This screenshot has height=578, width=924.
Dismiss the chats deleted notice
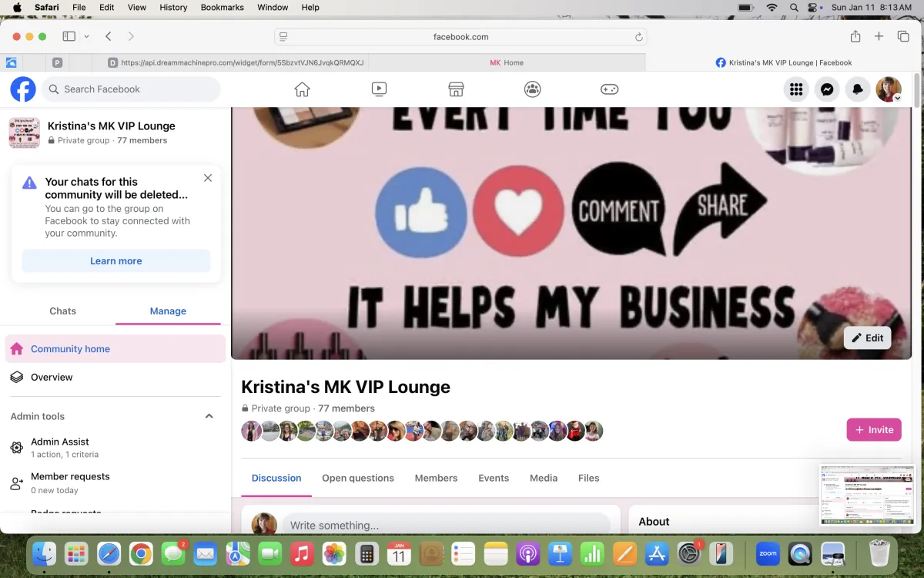point(208,178)
